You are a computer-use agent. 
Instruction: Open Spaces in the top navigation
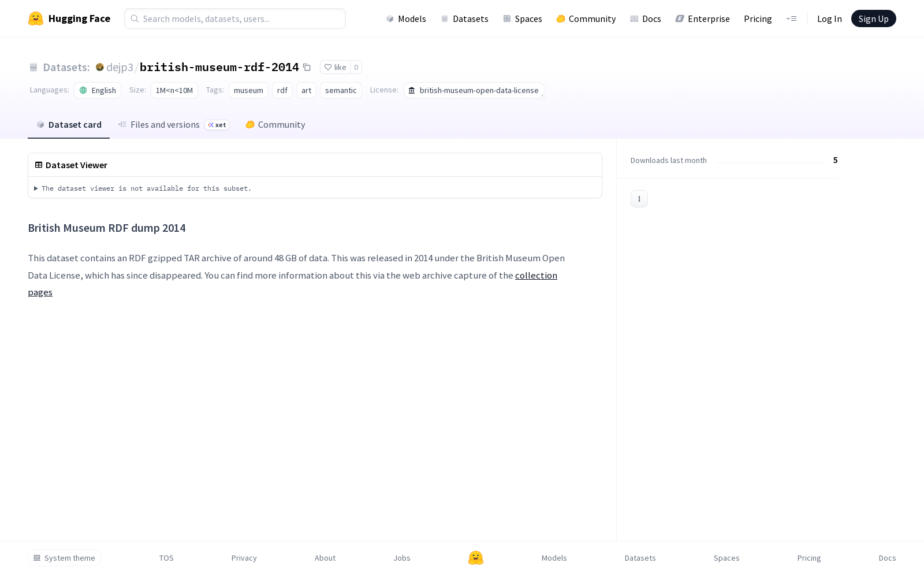click(x=522, y=18)
